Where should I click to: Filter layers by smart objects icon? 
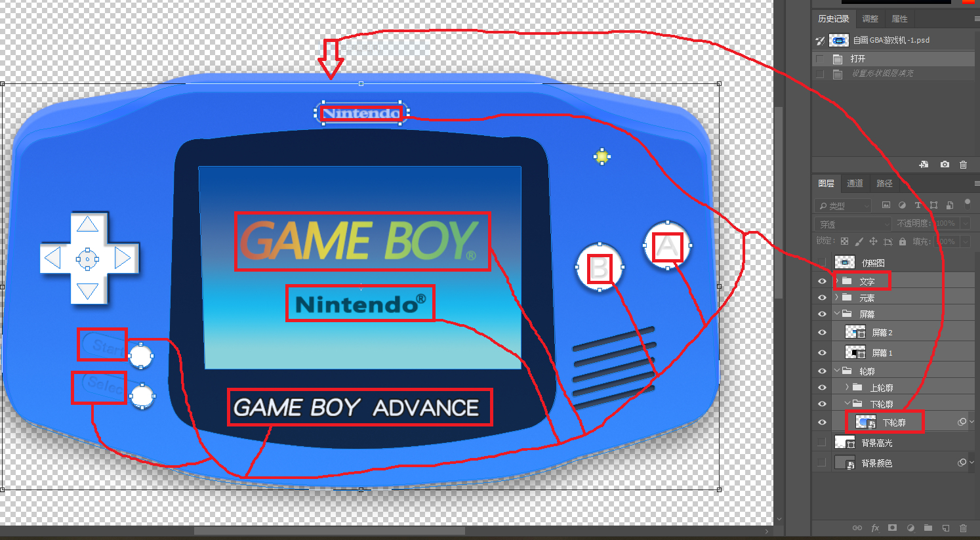pyautogui.click(x=949, y=205)
